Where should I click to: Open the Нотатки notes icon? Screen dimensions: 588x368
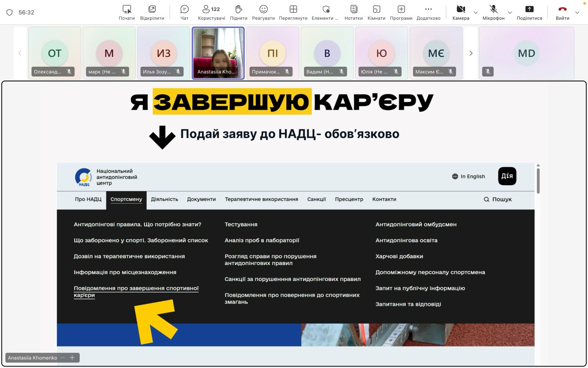(x=354, y=9)
